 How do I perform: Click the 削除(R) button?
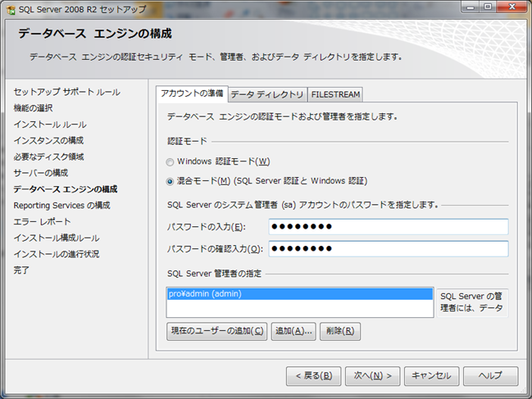[340, 331]
